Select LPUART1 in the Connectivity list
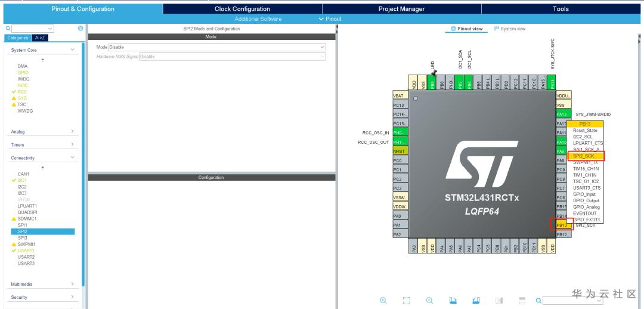This screenshot has width=644, height=309. coord(27,206)
